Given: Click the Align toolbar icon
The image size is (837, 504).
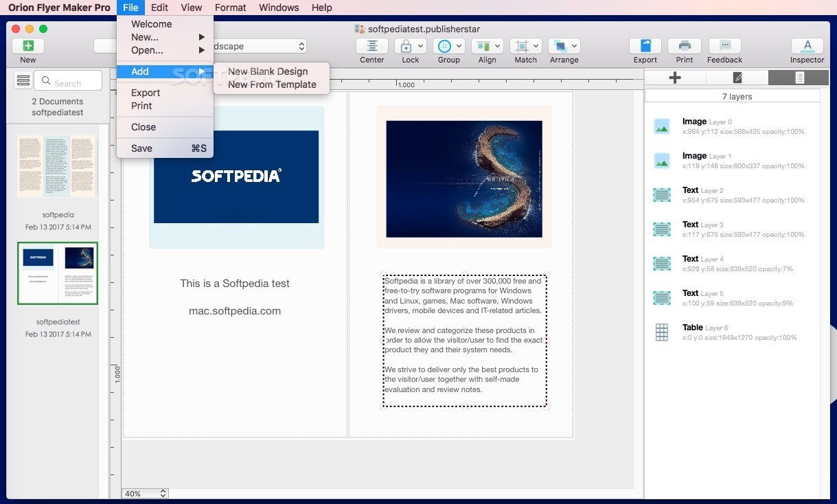Looking at the screenshot, I should click(483, 46).
